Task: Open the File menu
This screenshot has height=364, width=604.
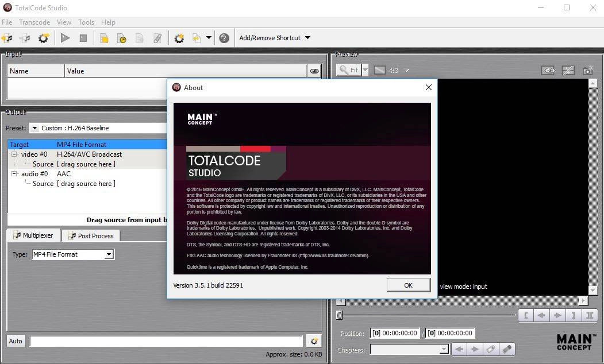Action: click(7, 22)
